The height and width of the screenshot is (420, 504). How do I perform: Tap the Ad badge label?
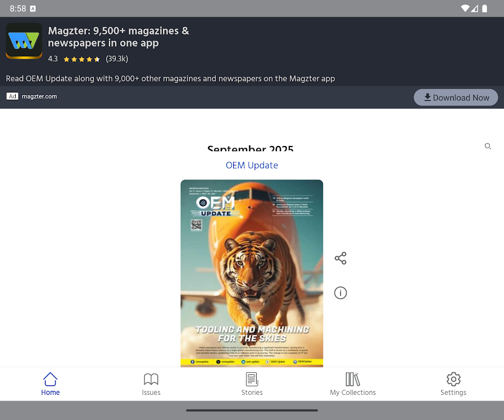(12, 97)
